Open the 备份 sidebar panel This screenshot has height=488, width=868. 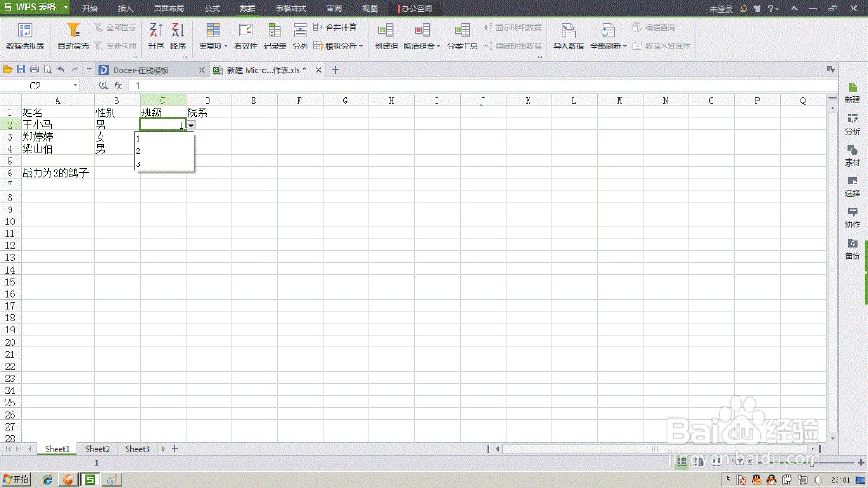pos(852,249)
